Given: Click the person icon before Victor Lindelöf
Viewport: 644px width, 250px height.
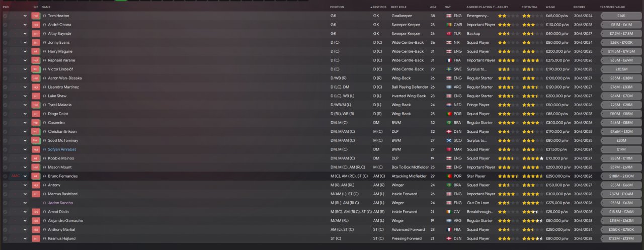Looking at the screenshot, I should [45, 69].
